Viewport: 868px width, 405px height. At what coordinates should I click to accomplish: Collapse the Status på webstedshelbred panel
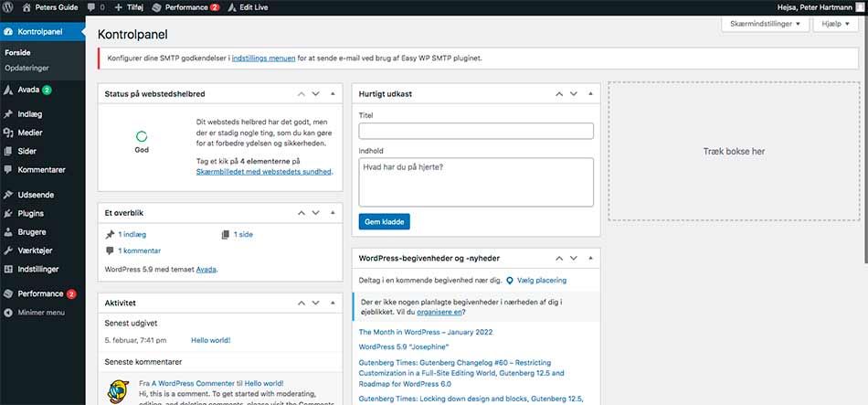(333, 94)
